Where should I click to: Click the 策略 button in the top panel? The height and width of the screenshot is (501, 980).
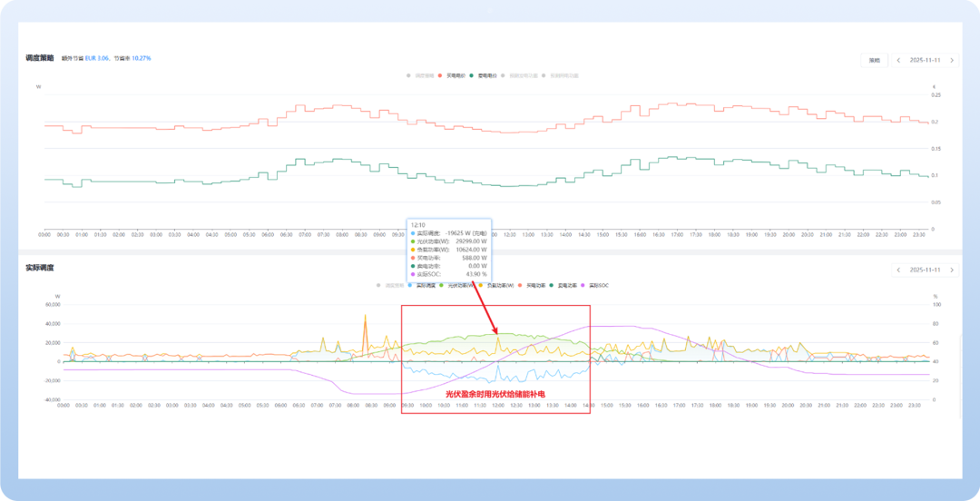(874, 60)
